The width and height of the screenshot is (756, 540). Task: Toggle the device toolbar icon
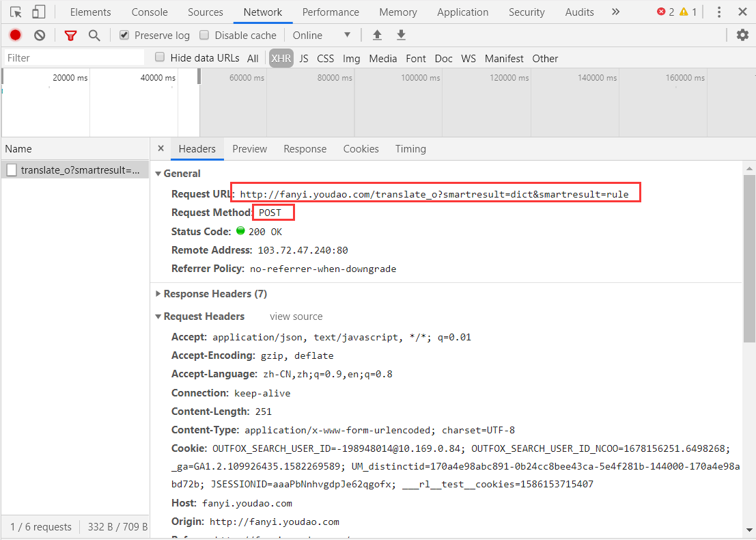(x=38, y=12)
